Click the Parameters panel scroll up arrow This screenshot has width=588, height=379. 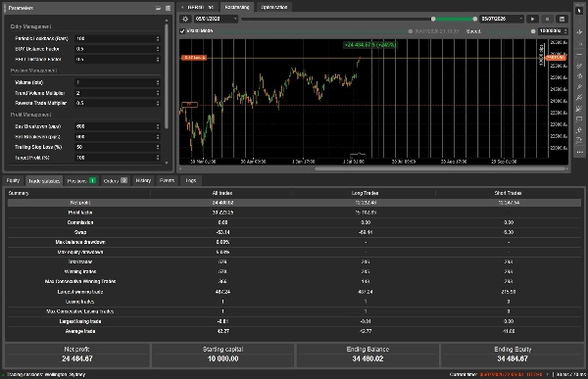[167, 21]
